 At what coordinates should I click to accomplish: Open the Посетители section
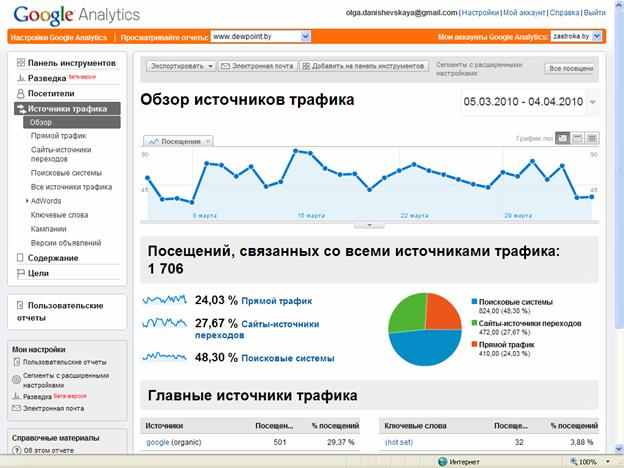point(51,93)
